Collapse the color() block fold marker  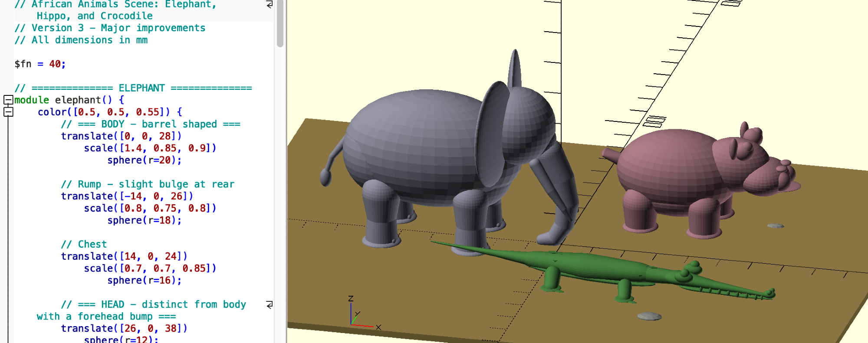coord(8,112)
